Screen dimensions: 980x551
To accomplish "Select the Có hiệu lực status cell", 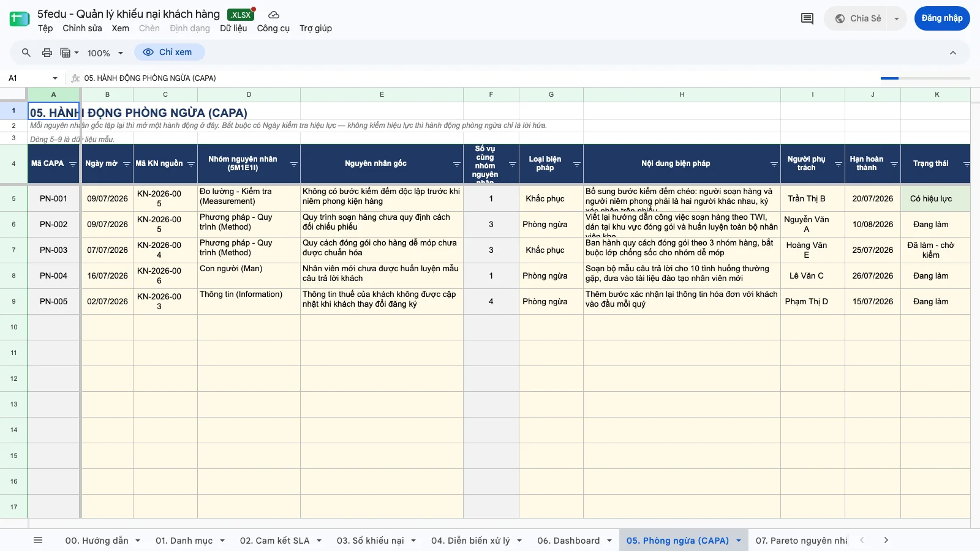I will (935, 198).
